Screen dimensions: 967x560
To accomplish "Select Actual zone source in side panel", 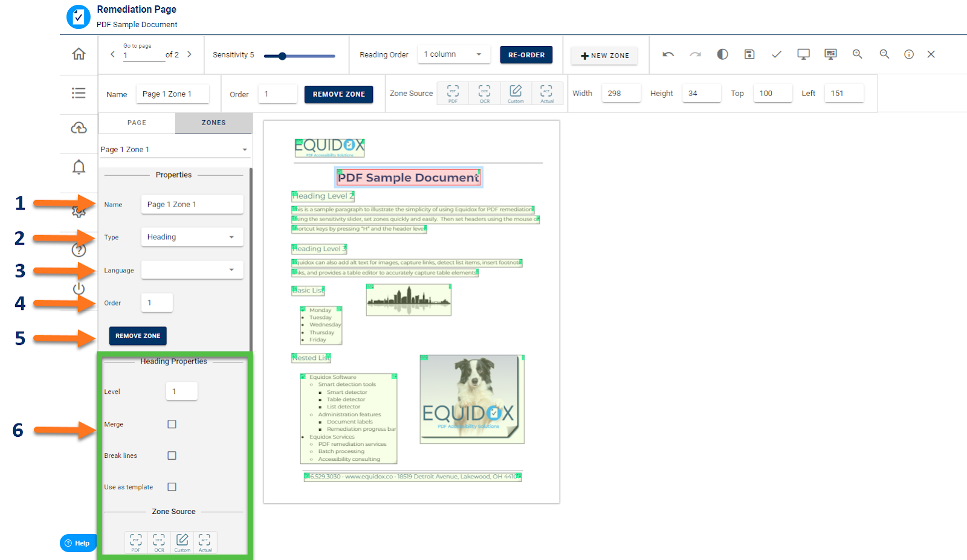I will (x=205, y=542).
